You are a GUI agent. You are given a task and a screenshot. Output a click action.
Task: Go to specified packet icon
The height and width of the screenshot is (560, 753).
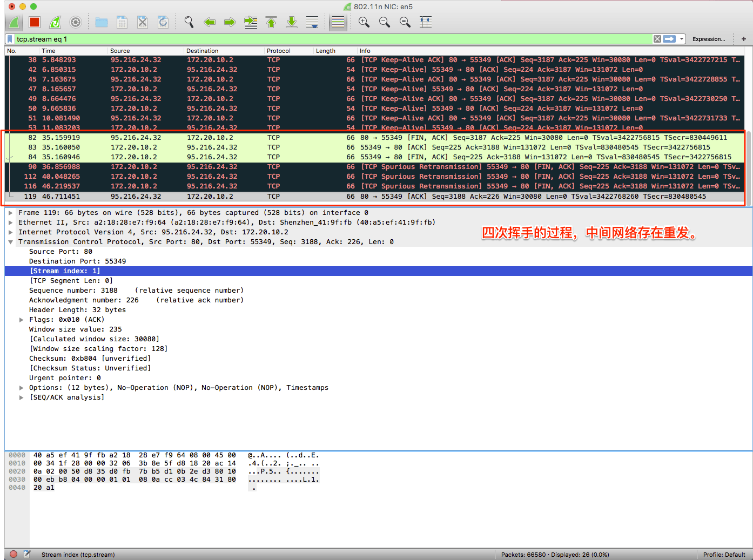[x=251, y=22]
